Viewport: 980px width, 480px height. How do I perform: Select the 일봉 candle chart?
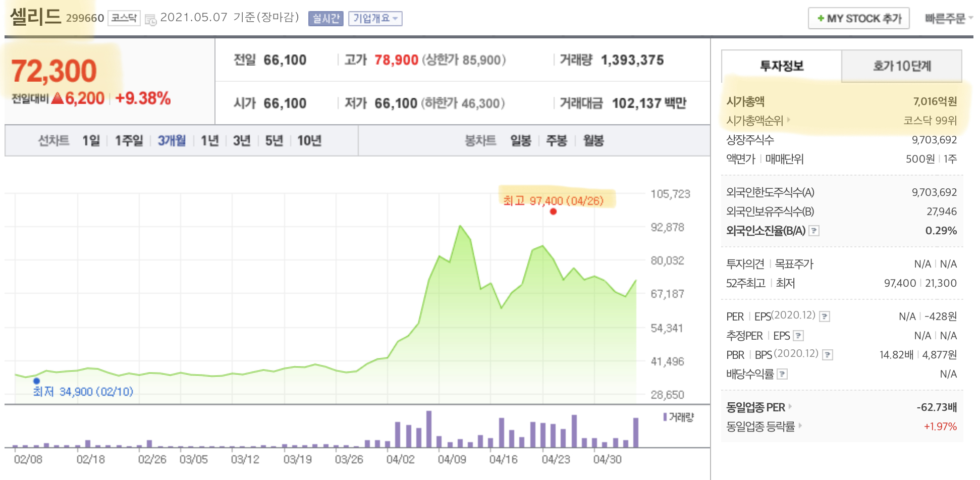click(521, 140)
